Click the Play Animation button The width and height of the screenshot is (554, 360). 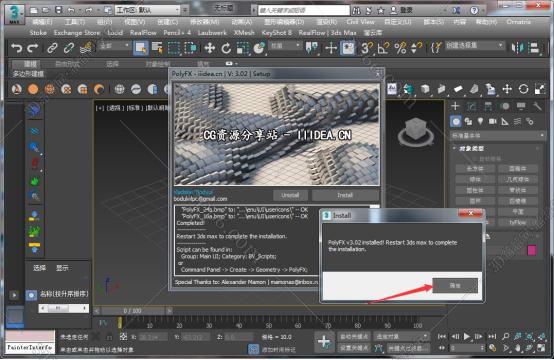pos(467,336)
